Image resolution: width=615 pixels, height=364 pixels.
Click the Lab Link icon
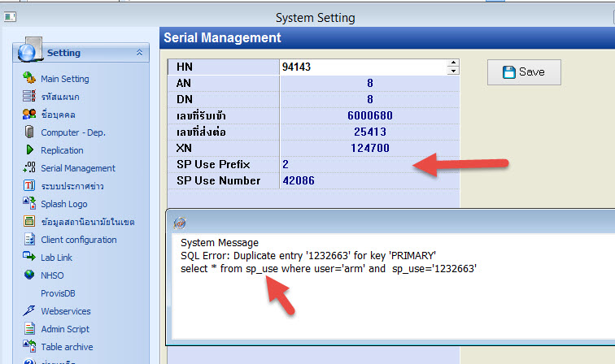pyautogui.click(x=29, y=258)
